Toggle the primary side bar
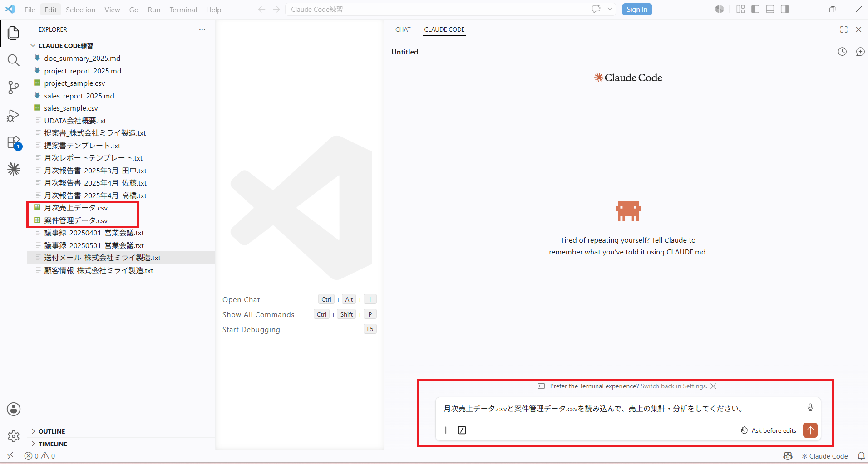This screenshot has height=464, width=868. pos(755,9)
